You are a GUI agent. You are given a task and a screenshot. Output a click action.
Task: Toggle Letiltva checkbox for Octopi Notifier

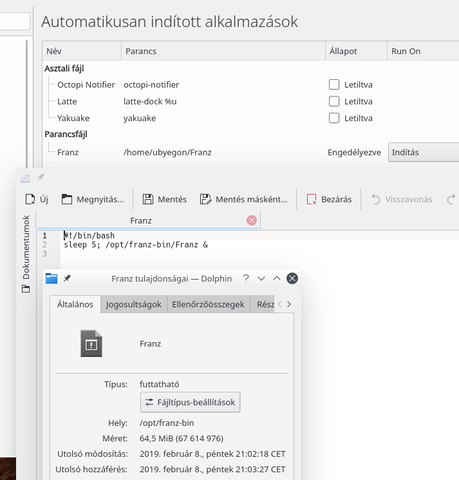click(334, 85)
